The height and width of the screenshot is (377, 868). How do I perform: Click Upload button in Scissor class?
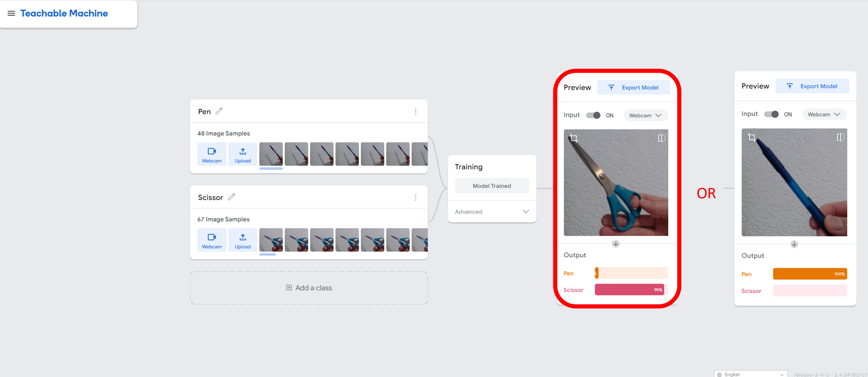pyautogui.click(x=243, y=240)
